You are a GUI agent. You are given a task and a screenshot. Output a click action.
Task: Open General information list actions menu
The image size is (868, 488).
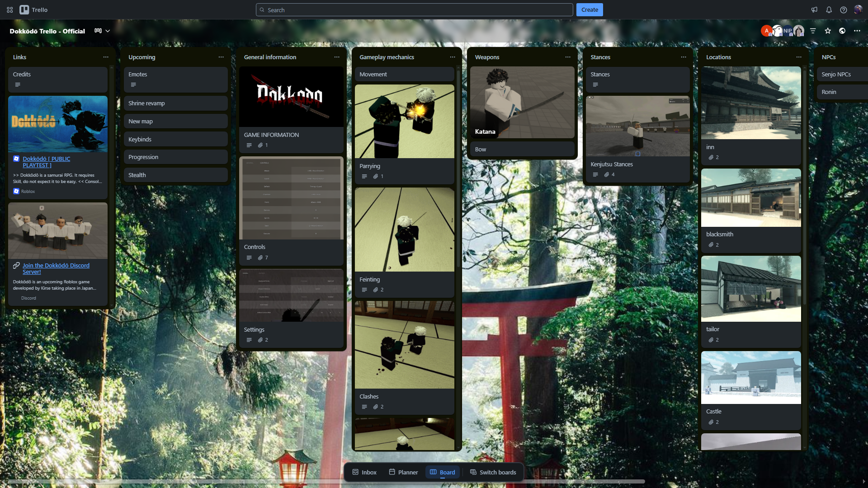coord(337,57)
